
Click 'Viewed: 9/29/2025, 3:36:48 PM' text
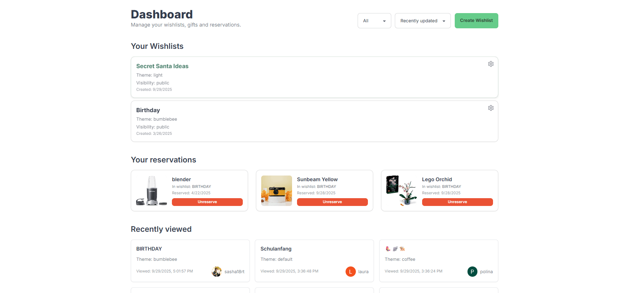[x=289, y=271]
